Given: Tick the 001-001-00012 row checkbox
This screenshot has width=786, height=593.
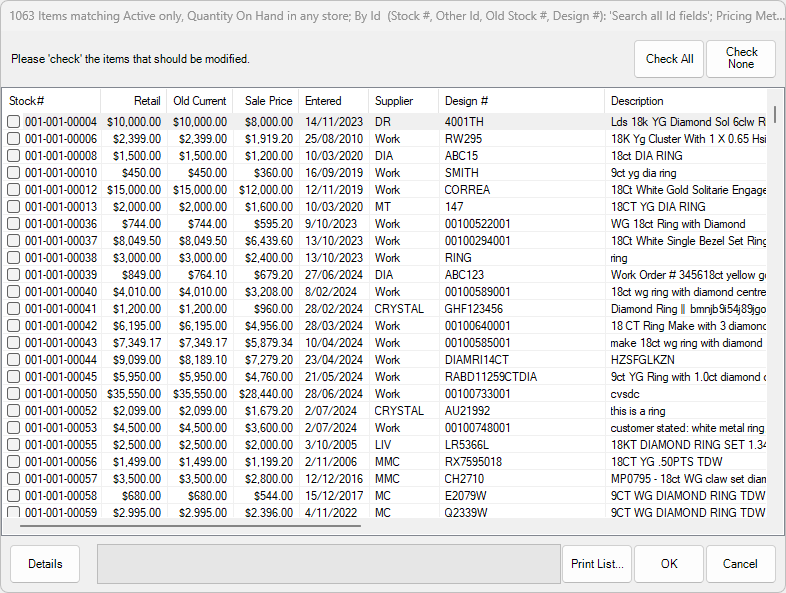Looking at the screenshot, I should pos(14,190).
